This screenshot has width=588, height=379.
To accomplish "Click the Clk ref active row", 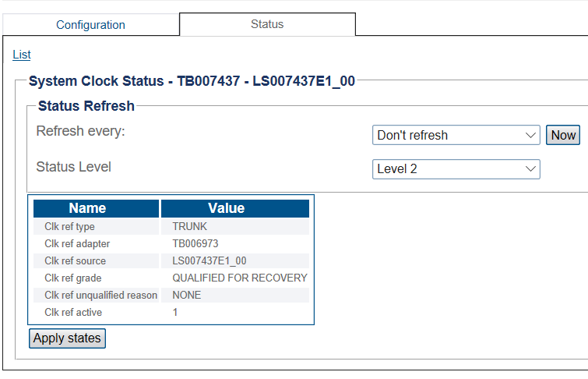I will pyautogui.click(x=171, y=313).
